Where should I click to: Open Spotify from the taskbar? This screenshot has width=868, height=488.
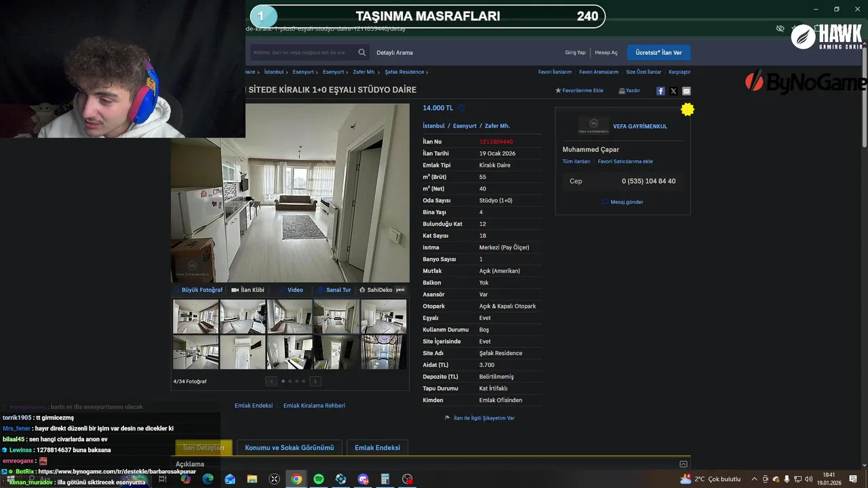point(319,479)
